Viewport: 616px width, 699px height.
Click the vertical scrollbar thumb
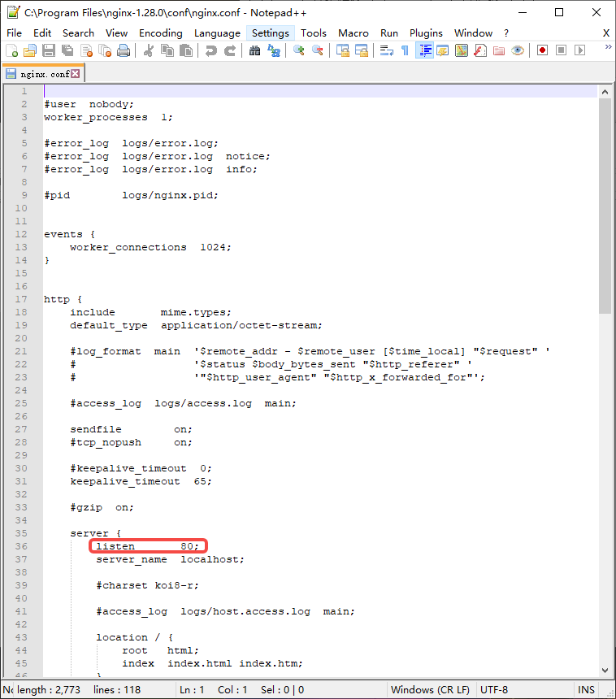click(x=605, y=206)
